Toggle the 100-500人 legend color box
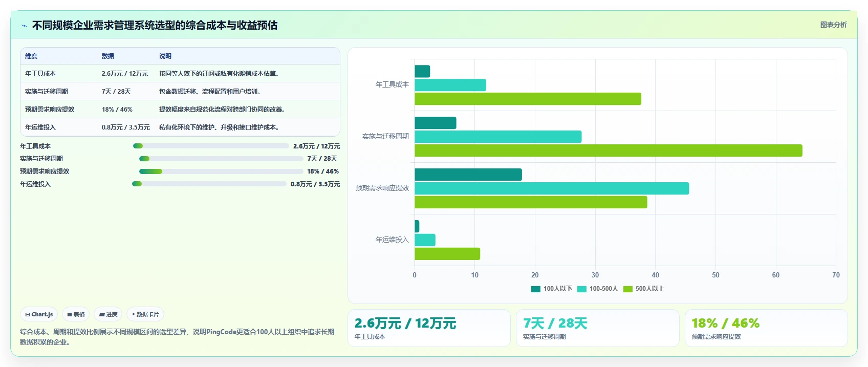The image size is (868, 367). click(582, 289)
